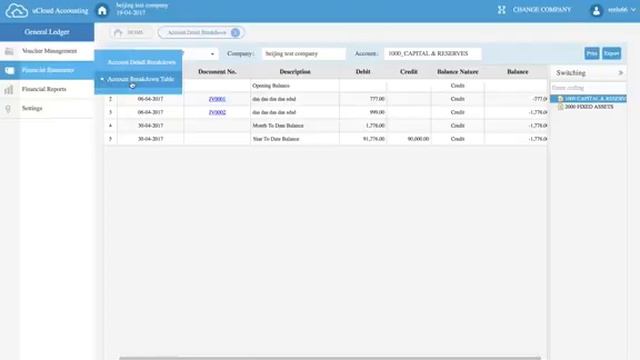Click the user avatar icon

tap(596, 10)
